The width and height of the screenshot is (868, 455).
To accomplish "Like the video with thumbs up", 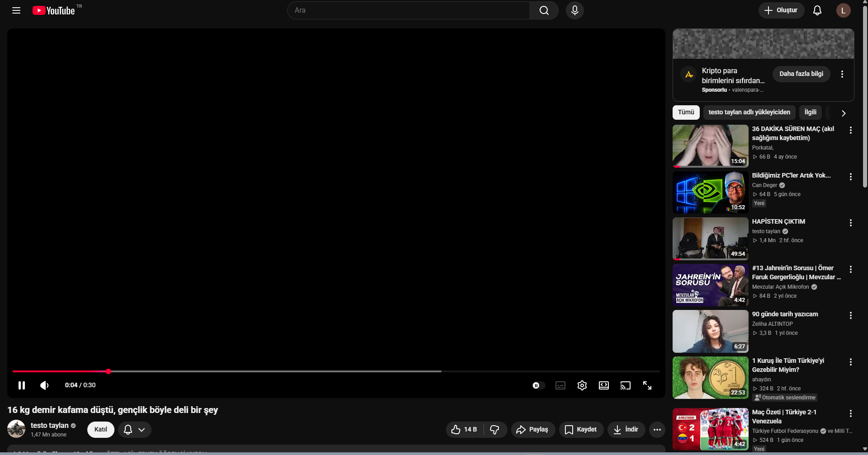I will pyautogui.click(x=464, y=430).
